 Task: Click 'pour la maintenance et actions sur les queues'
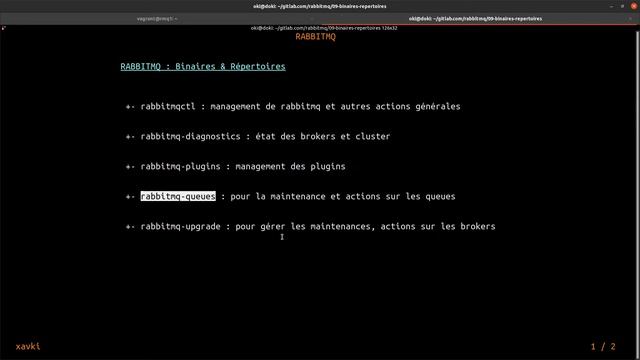(x=342, y=196)
